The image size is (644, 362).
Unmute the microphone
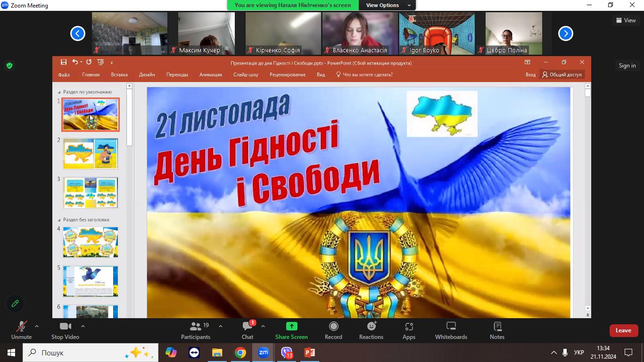click(x=21, y=330)
